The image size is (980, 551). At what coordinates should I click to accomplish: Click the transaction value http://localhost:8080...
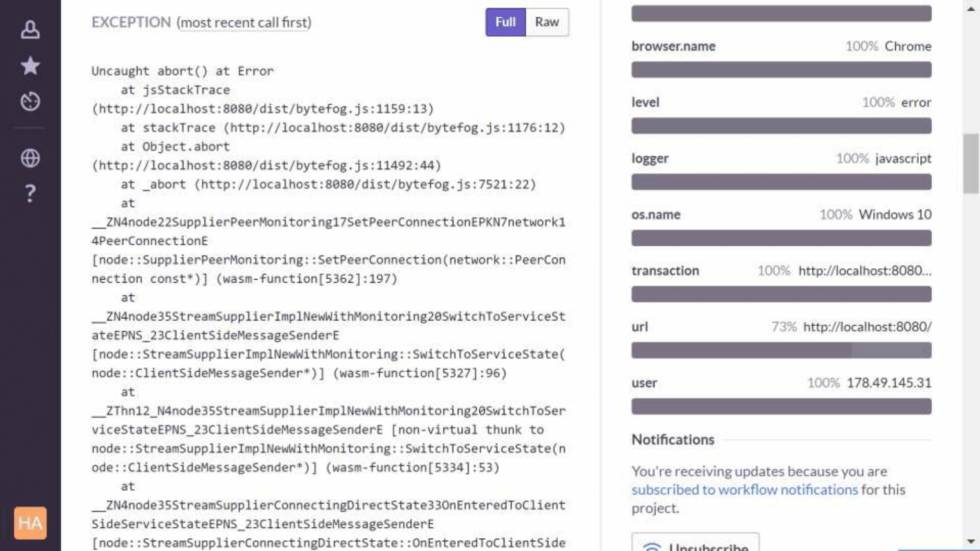tap(864, 271)
